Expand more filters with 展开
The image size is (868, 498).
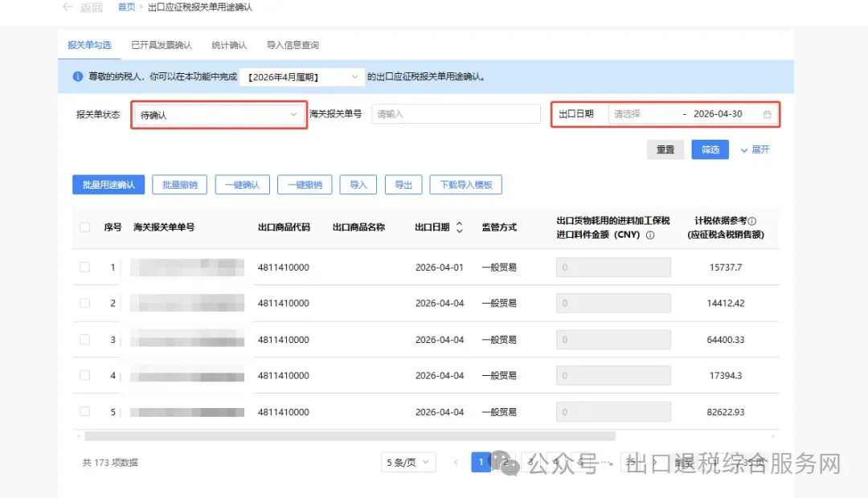click(755, 149)
